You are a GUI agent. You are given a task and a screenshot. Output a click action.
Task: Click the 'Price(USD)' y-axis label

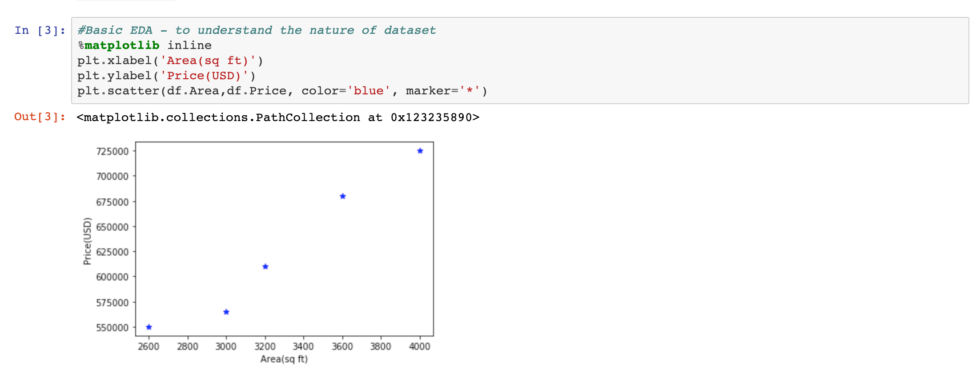(x=87, y=241)
